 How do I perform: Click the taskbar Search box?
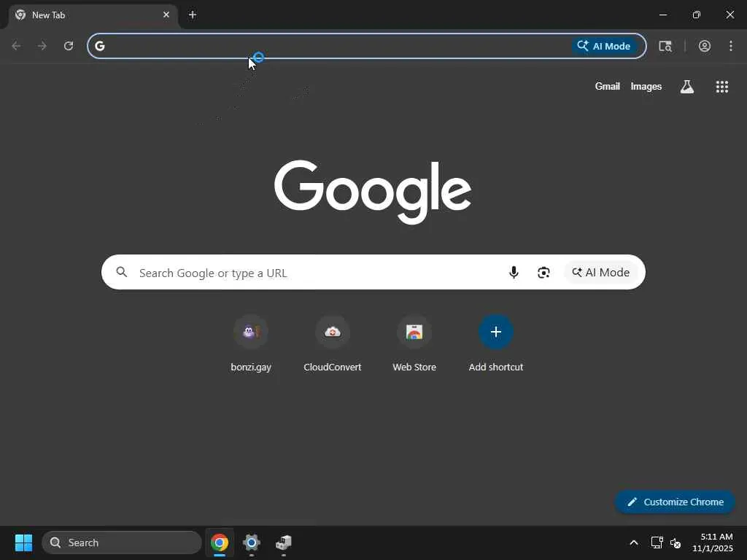point(122,542)
